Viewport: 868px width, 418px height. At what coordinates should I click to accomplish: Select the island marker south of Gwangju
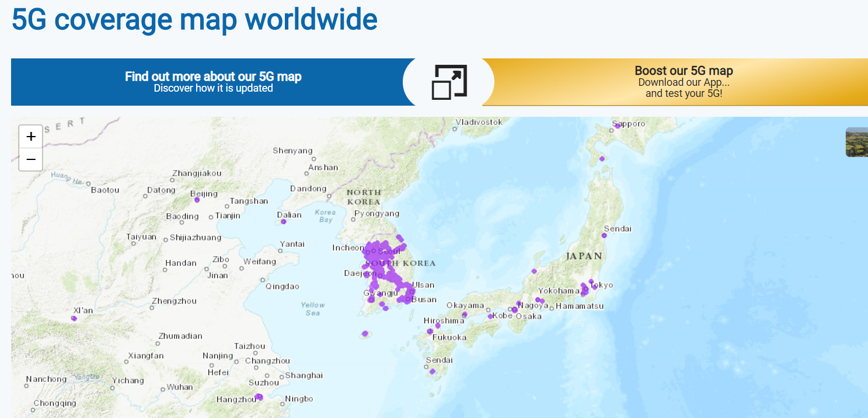point(365,334)
